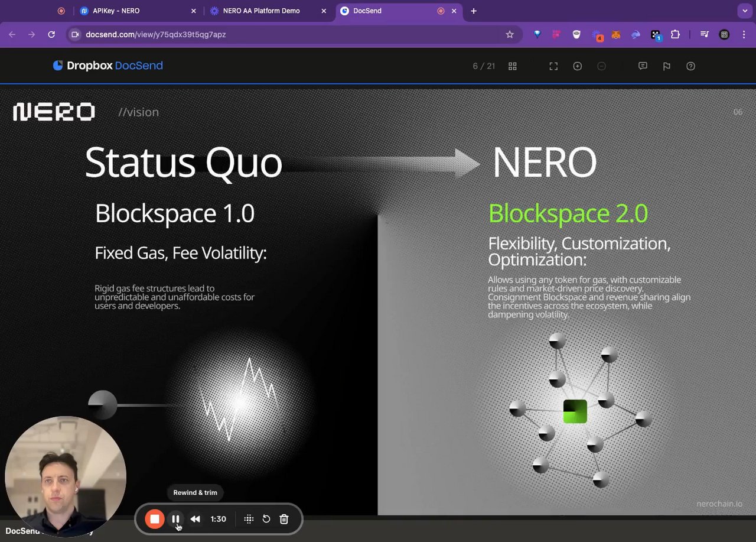Image resolution: width=756 pixels, height=542 pixels.
Task: Click the 'Blockspace 1.0' heading
Action: click(x=174, y=213)
